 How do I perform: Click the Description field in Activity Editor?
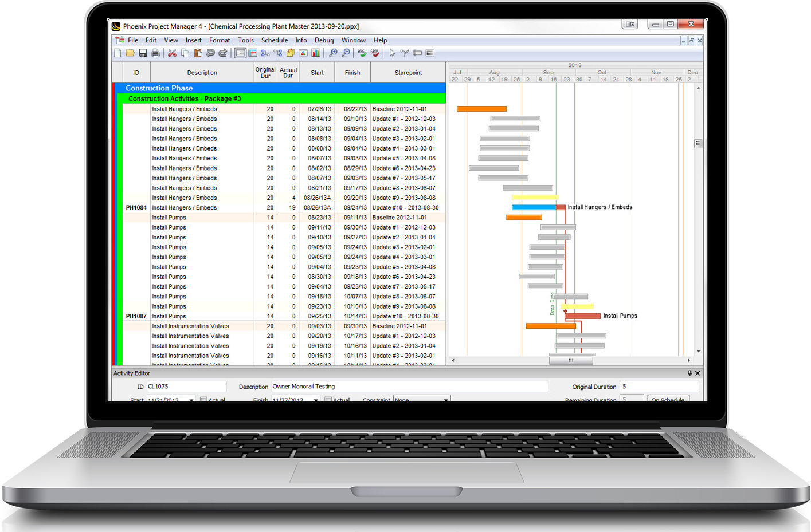tap(409, 387)
